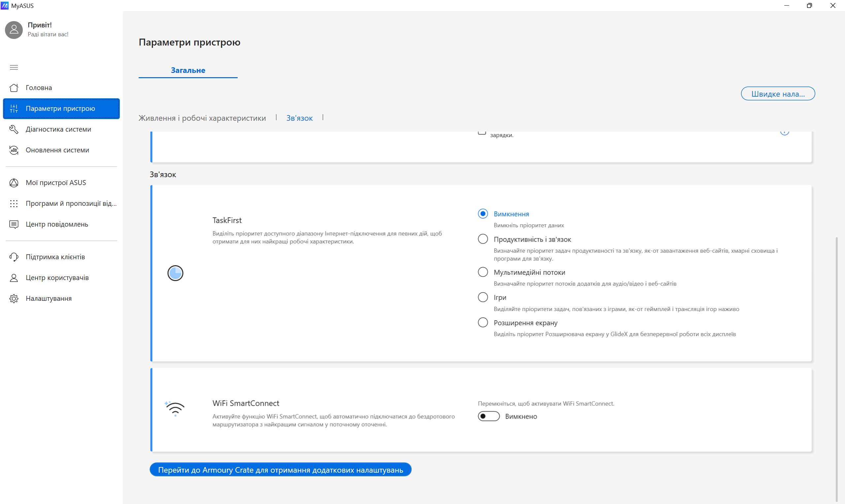The height and width of the screenshot is (504, 845).
Task: Open Оновлення системи update icon
Action: [x=14, y=150]
